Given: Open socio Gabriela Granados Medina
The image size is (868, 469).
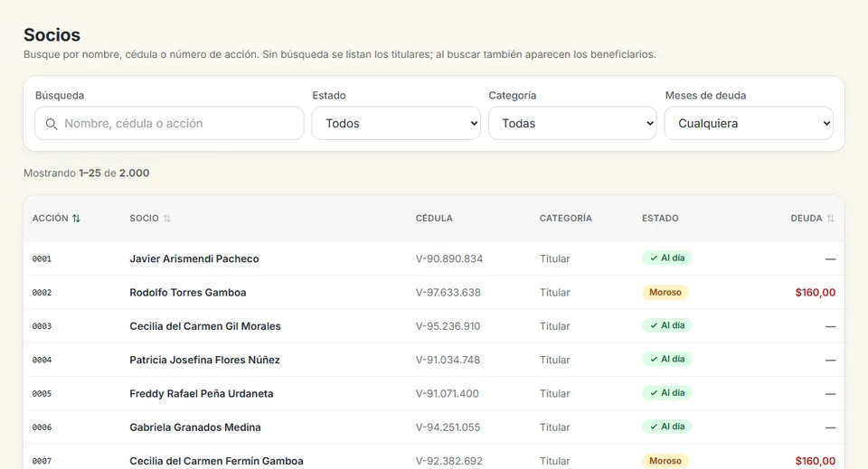Looking at the screenshot, I should 195,427.
